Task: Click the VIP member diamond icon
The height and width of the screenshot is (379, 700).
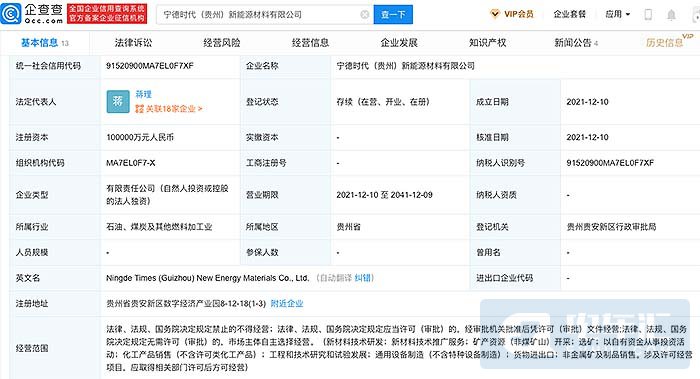Action: point(495,14)
